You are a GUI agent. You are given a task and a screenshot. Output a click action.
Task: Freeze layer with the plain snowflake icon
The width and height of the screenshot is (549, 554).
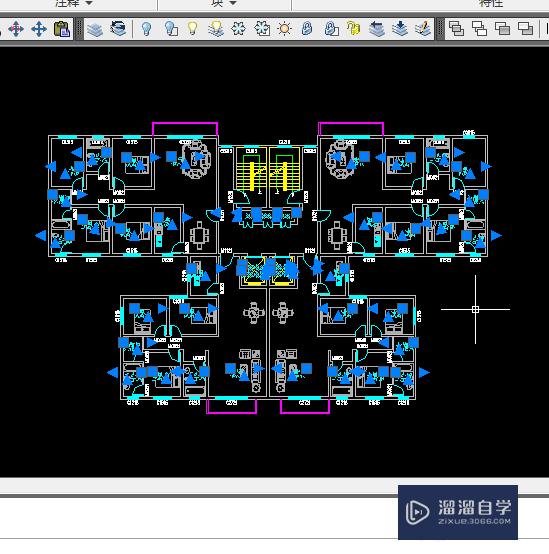(238, 29)
